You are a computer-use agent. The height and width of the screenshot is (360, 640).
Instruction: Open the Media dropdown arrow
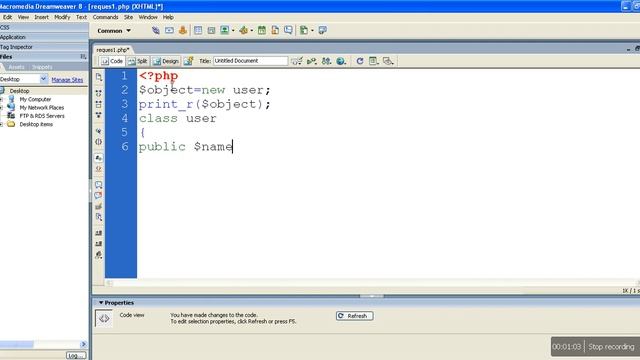251,31
